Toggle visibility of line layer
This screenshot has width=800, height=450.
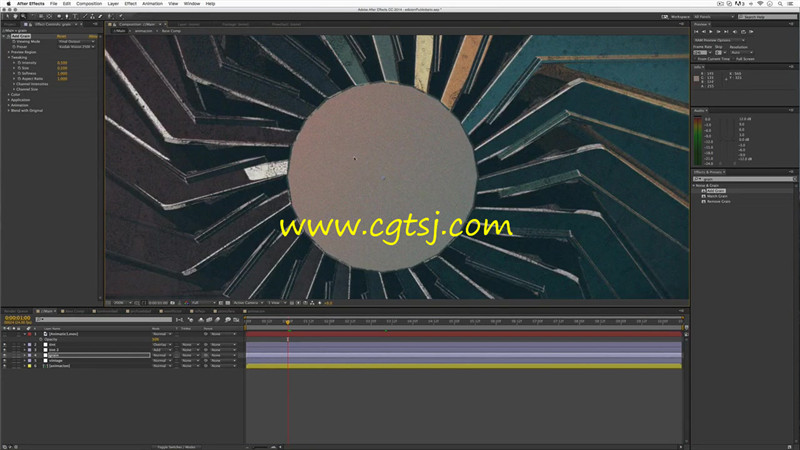5,344
